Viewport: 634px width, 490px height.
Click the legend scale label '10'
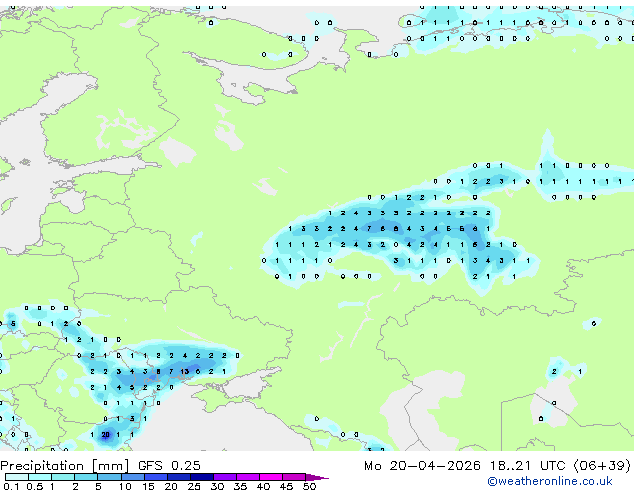(125, 486)
